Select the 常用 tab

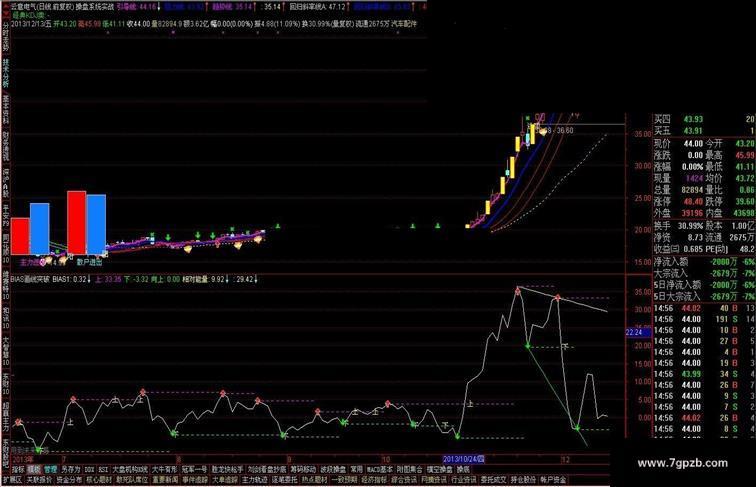pos(357,469)
